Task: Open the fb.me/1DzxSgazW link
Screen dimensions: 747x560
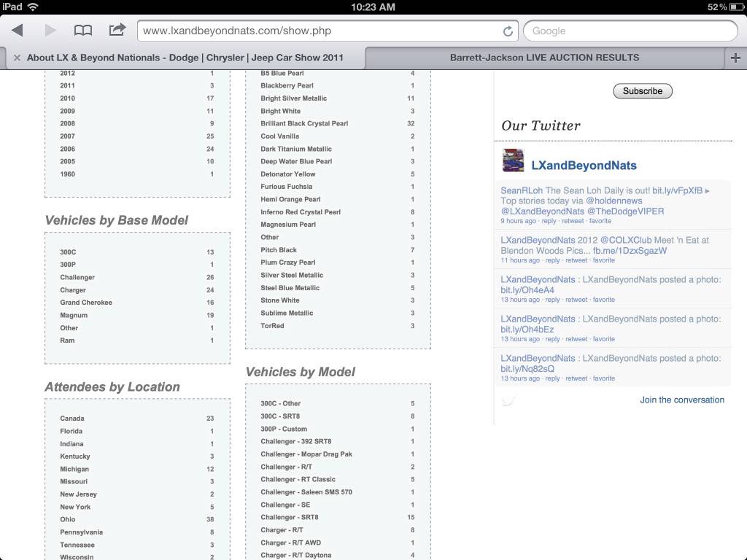Action: [x=630, y=250]
